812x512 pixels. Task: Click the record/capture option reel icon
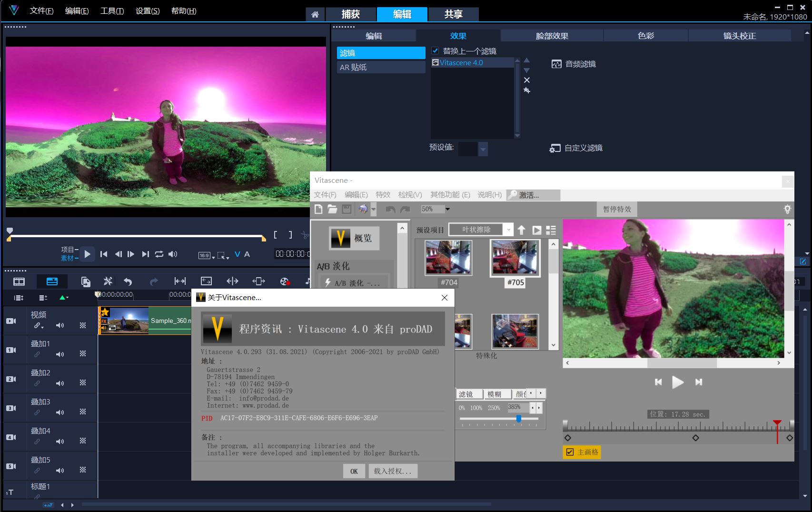[285, 281]
